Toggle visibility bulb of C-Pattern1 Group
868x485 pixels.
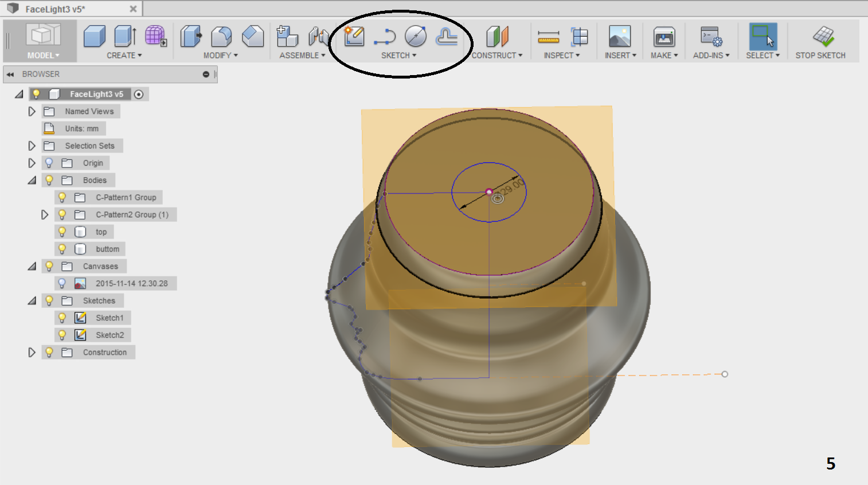click(x=62, y=197)
